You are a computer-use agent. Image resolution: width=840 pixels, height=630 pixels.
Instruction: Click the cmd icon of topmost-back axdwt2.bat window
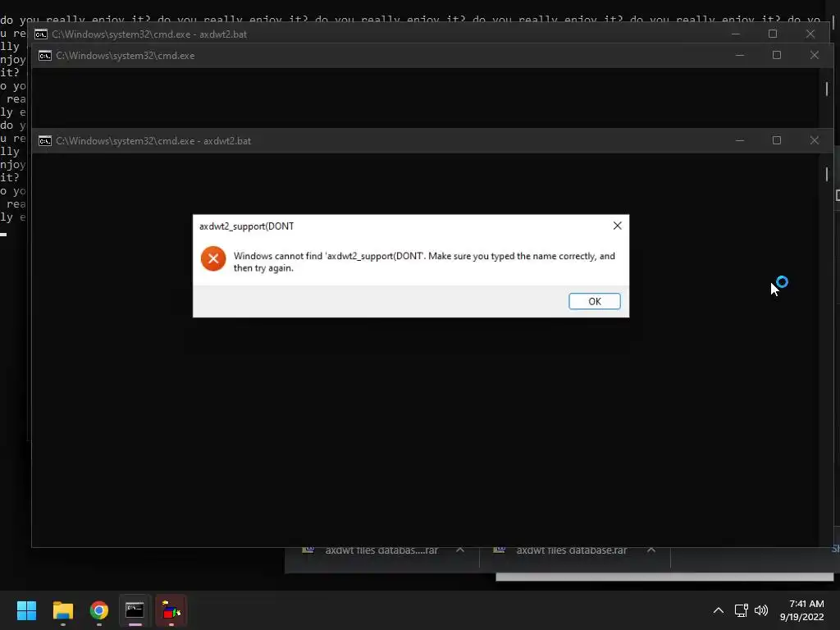[41, 34]
